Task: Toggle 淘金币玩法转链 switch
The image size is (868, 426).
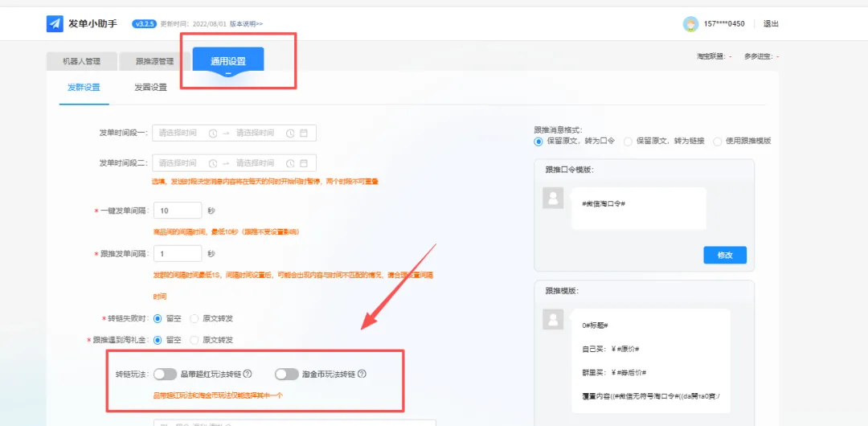Action: coord(287,375)
